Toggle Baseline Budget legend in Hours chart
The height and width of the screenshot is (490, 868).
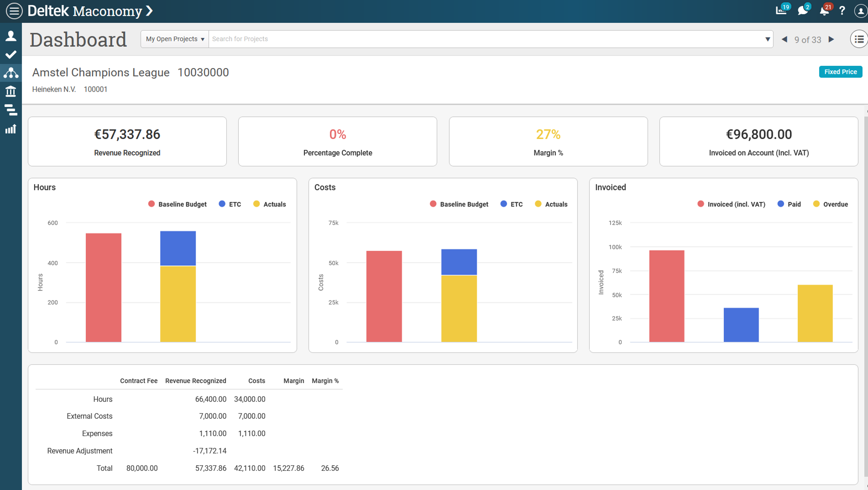tap(178, 204)
